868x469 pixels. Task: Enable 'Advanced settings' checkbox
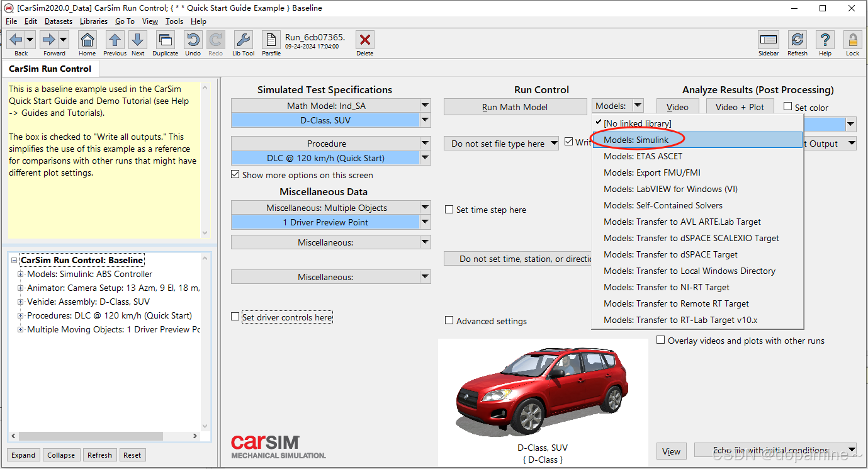tap(449, 320)
